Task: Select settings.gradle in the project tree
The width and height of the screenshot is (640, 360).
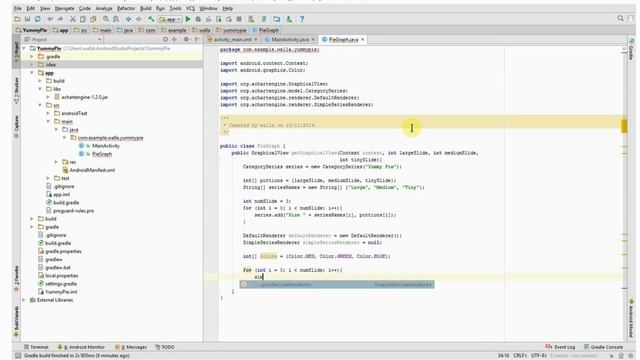Action: tap(61, 284)
